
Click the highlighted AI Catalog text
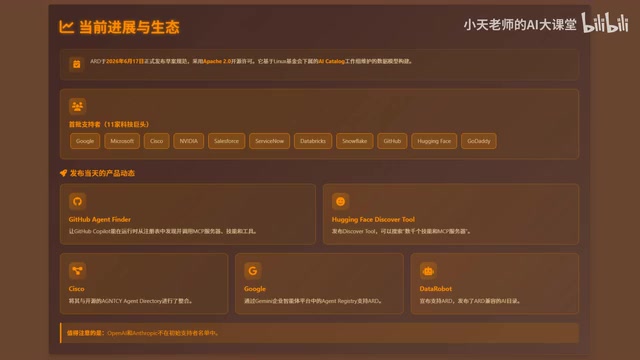331,61
